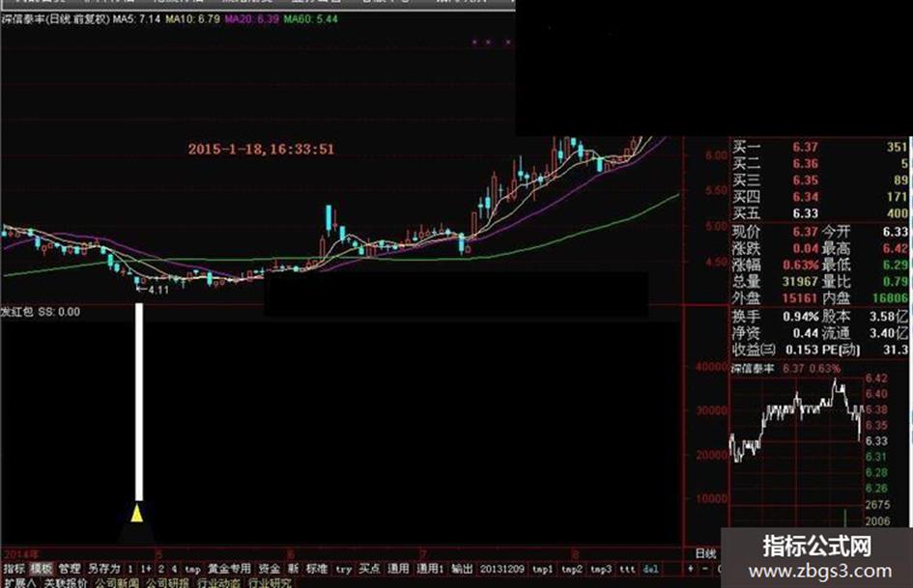Select the 通用 template tab

[x=398, y=569]
